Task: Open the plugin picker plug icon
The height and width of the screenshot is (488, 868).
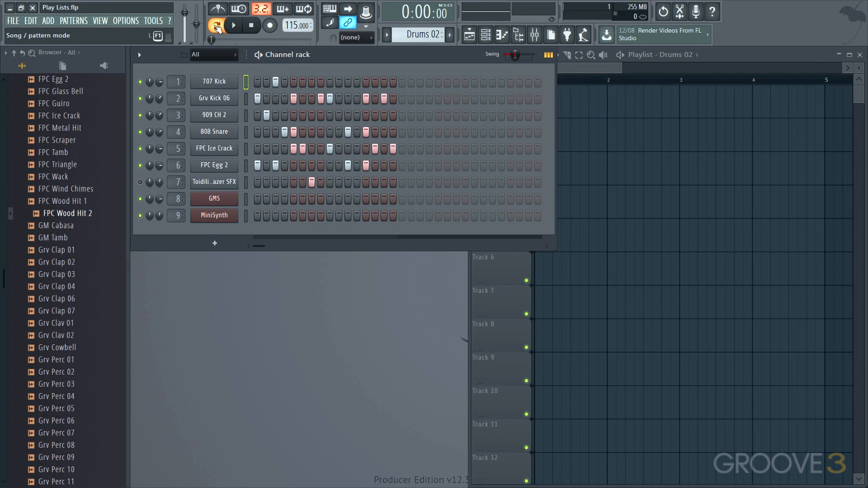Action: (567, 34)
